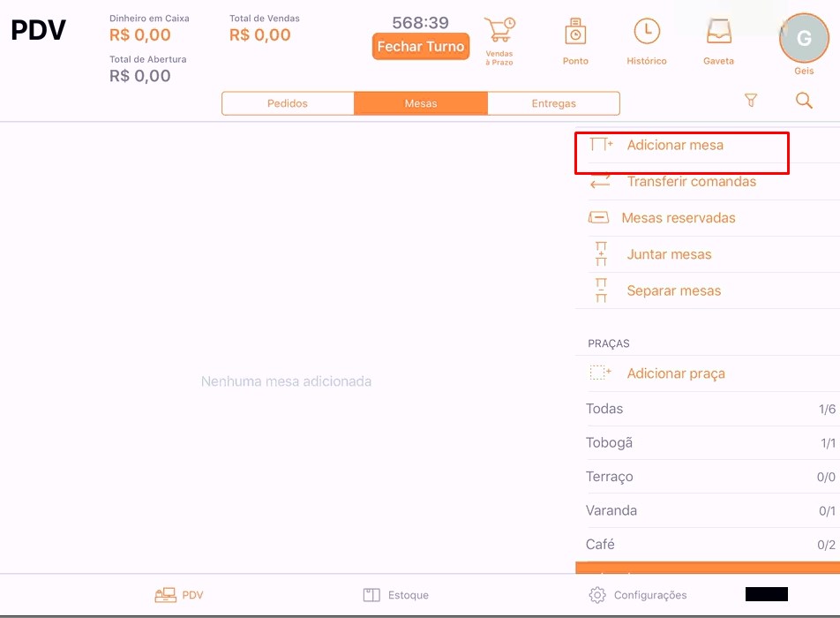This screenshot has width=840, height=618.
Task: Click the PDV register icon in bottom bar
Action: [x=166, y=595]
